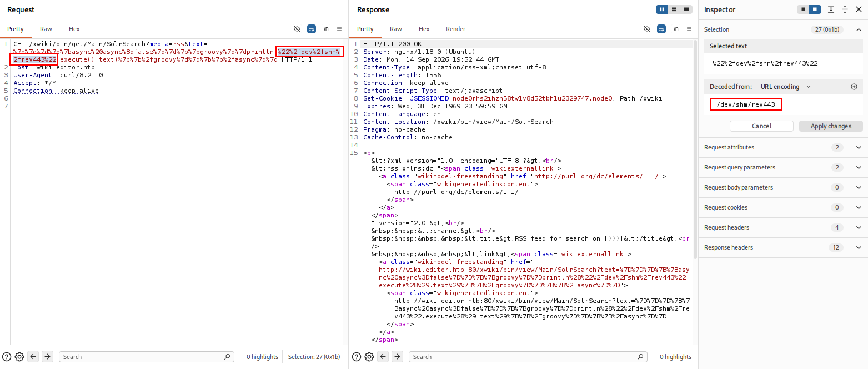Go to next search match in Response
The height and width of the screenshot is (369, 868).
(x=398, y=357)
